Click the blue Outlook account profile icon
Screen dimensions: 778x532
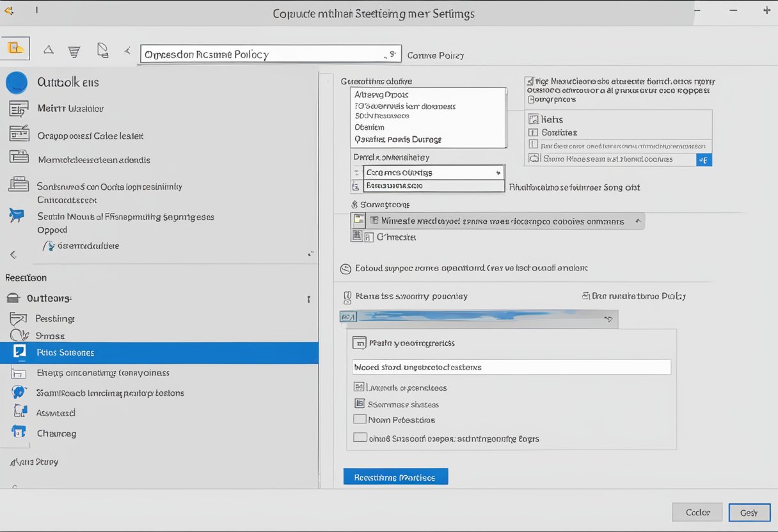(17, 82)
